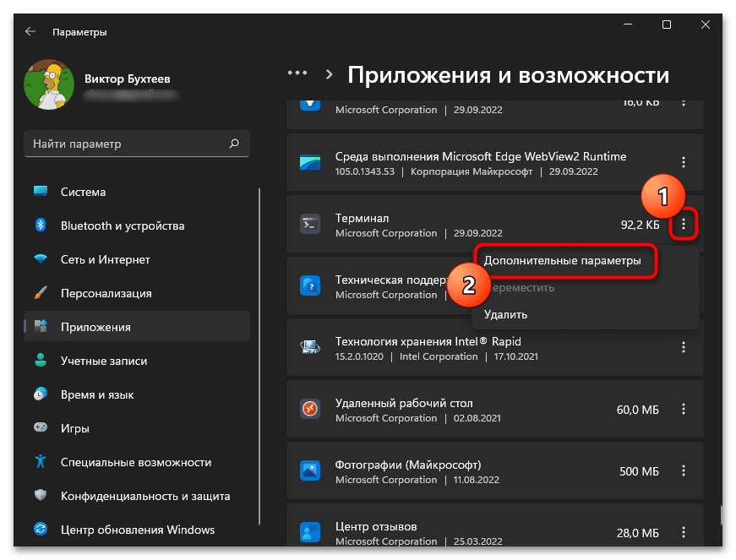Viewport: 736px width, 560px height.
Task: Open options for Технология хранения Intel Rapid
Action: point(684,347)
